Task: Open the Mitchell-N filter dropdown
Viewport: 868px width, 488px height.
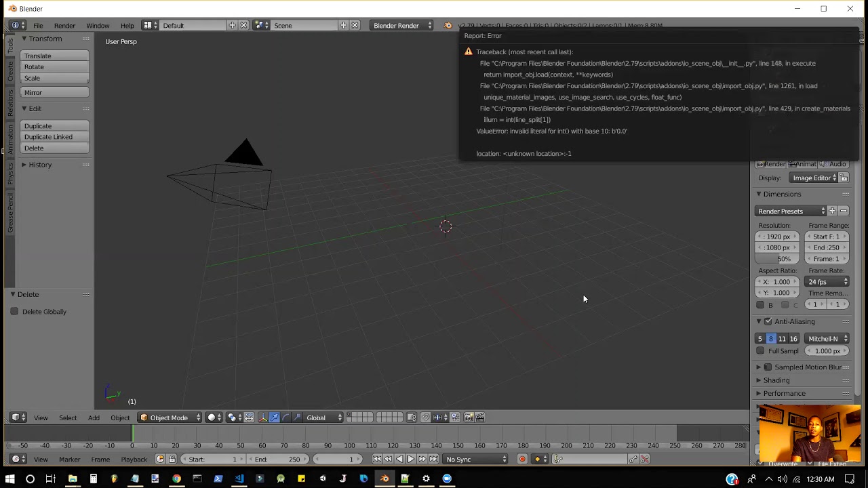Action: pos(827,339)
